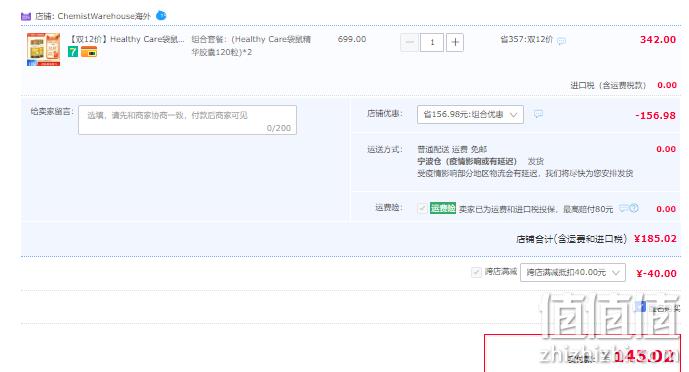This screenshot has width=689, height=372.
Task: Toggle the 运费险 checkbox
Action: point(422,208)
